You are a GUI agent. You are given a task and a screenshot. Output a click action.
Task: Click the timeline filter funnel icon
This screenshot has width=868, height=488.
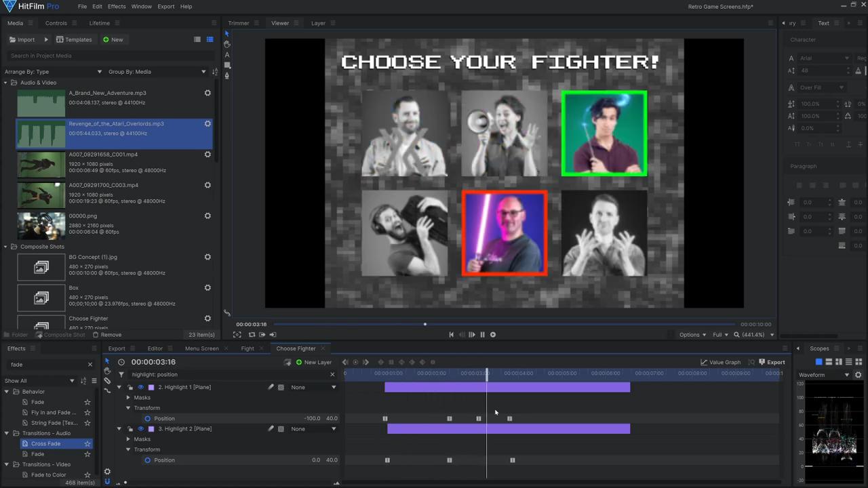[121, 374]
